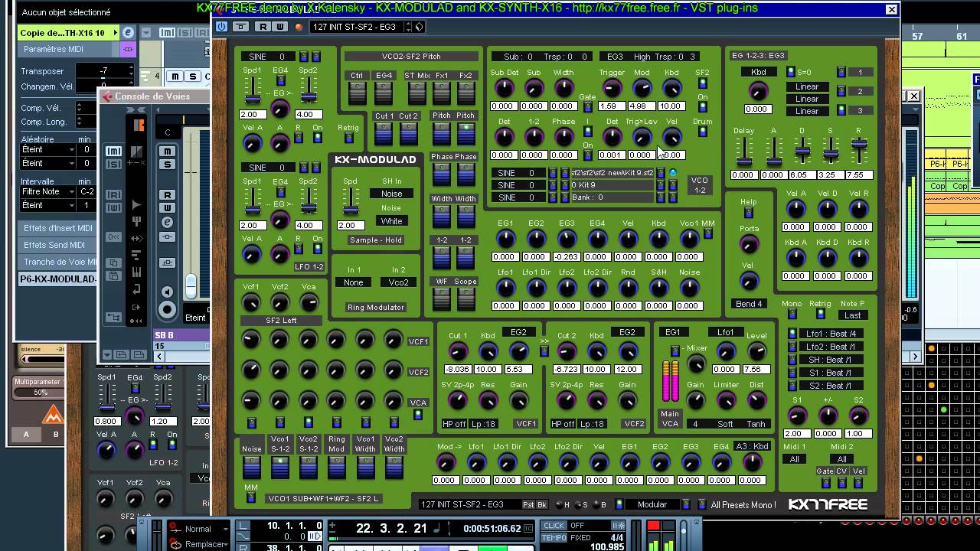
Task: Click the Pst preset button in bottom bar
Action: pos(528,505)
